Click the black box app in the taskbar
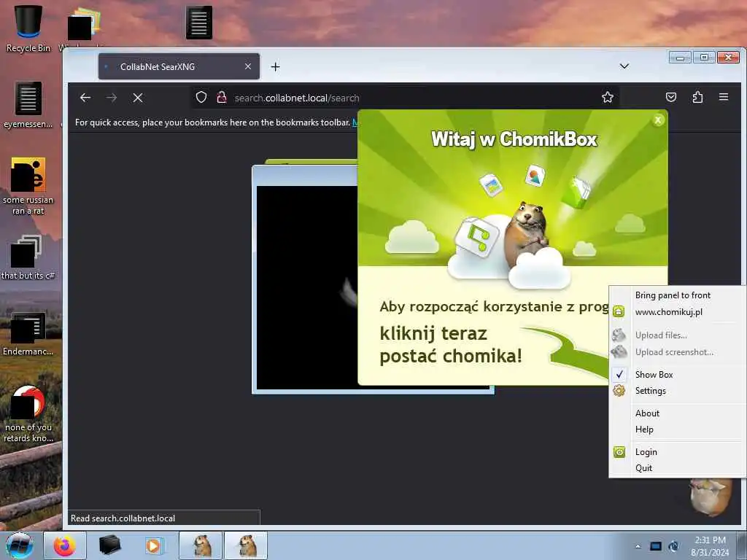Viewport: 747px width, 560px height. pyautogui.click(x=109, y=545)
